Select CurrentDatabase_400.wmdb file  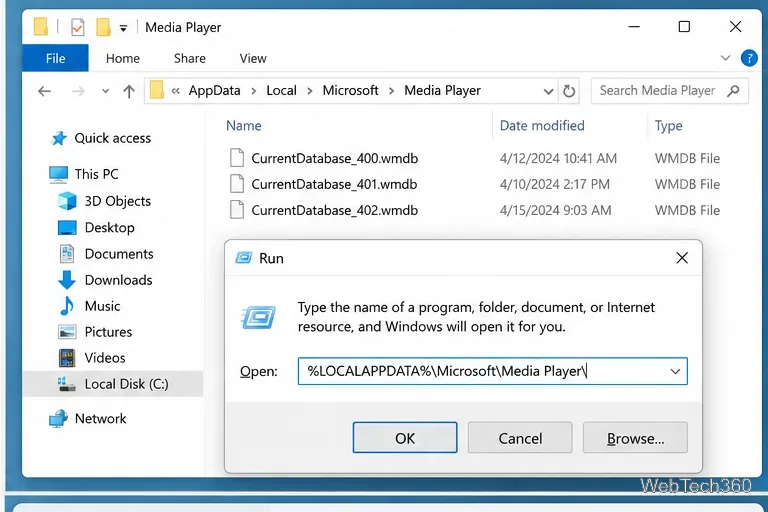[335, 158]
